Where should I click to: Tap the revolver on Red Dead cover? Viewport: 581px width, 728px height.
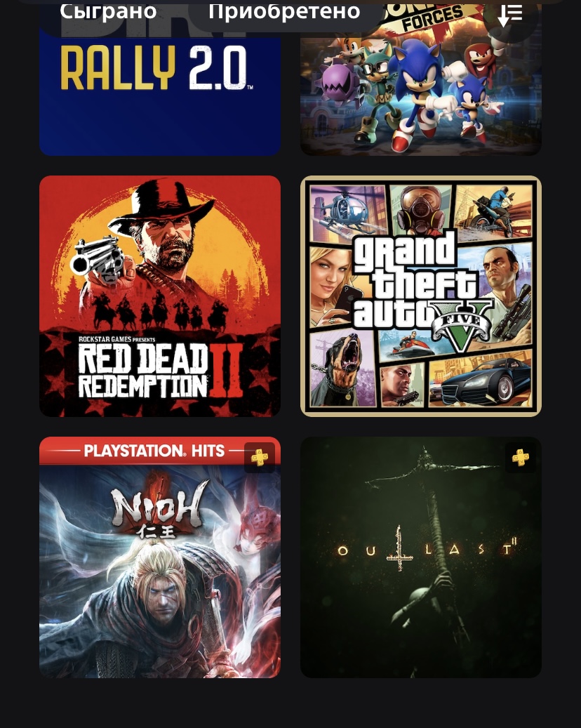click(97, 258)
